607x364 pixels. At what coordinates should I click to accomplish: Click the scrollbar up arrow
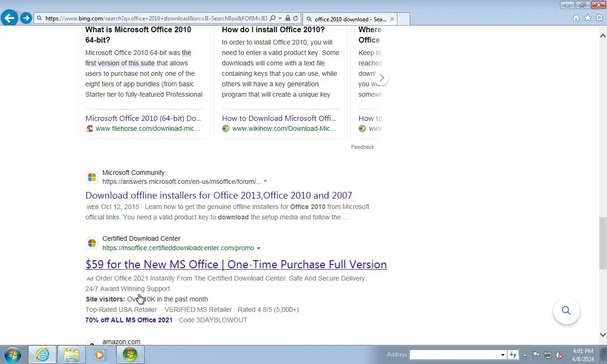point(603,36)
